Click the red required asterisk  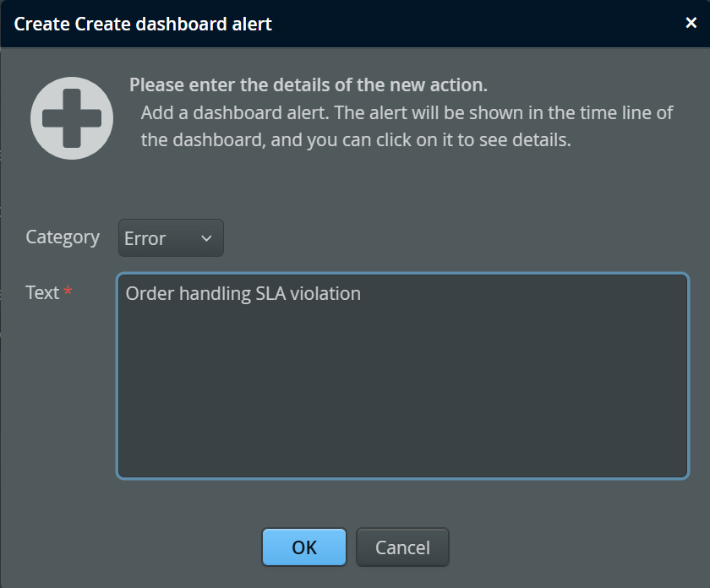(68, 291)
